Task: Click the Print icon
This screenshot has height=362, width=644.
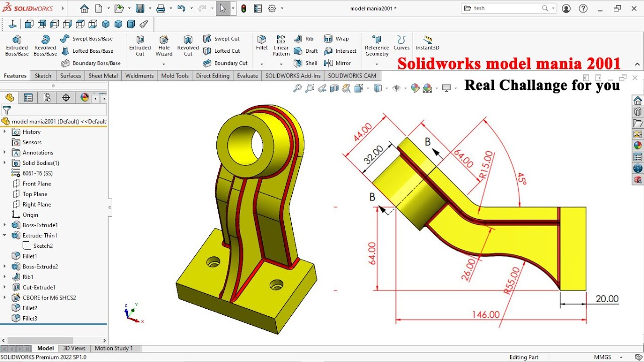Action: 160,9
